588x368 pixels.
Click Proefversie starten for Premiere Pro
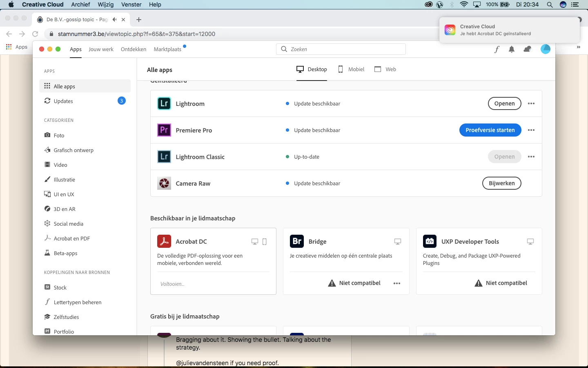click(x=490, y=130)
